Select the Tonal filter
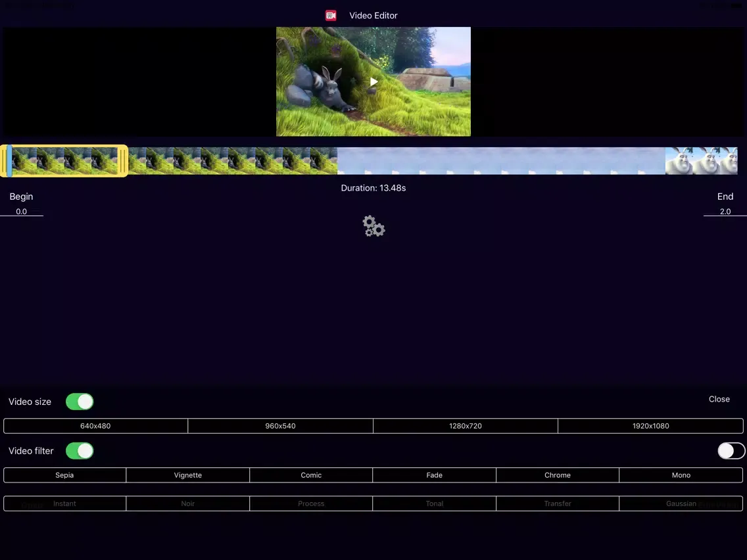Viewport: 747px width, 560px height. [435, 503]
